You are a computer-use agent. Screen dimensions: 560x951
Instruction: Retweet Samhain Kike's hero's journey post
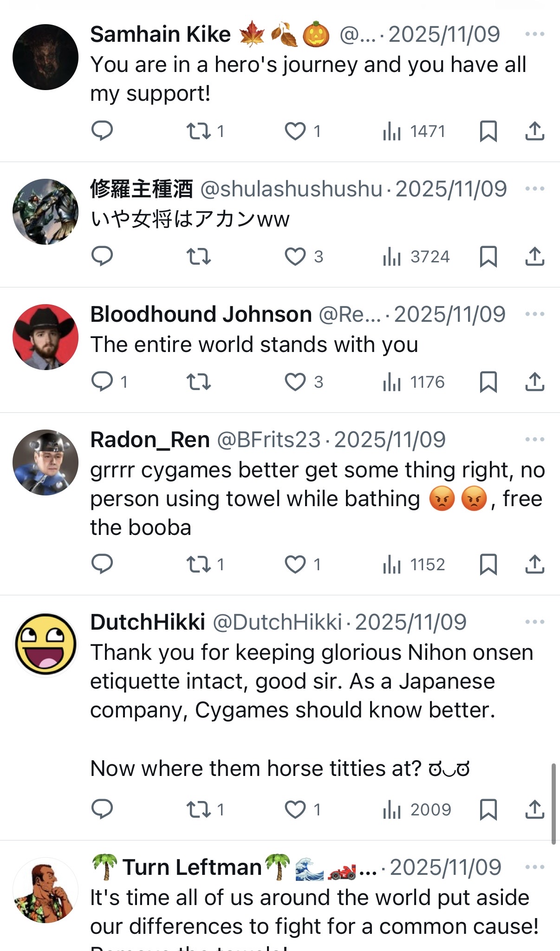[199, 131]
